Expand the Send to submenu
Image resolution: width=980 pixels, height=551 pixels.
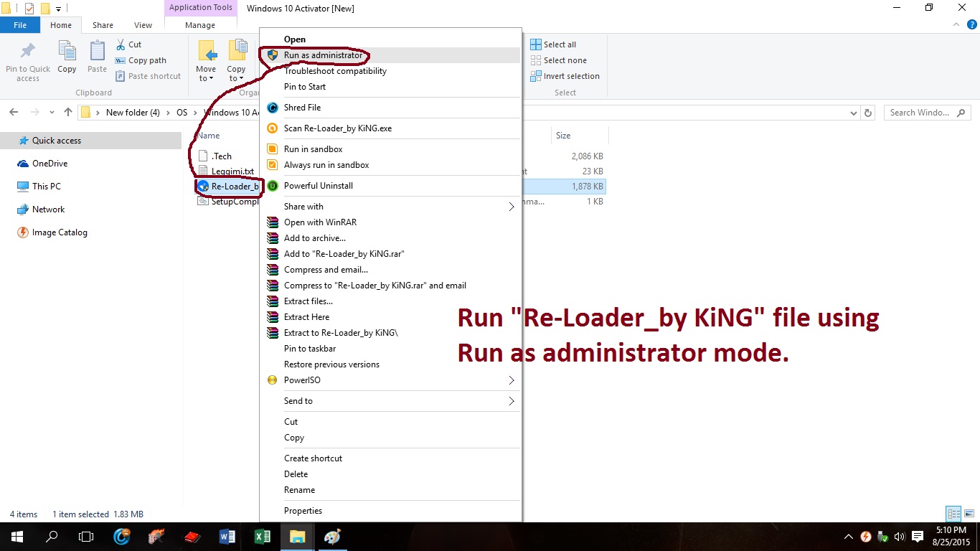coord(298,400)
